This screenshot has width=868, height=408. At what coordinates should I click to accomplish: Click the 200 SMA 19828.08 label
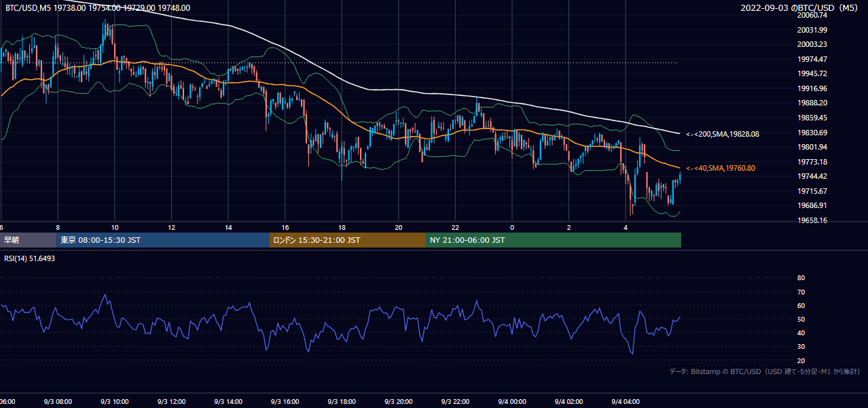pos(723,134)
